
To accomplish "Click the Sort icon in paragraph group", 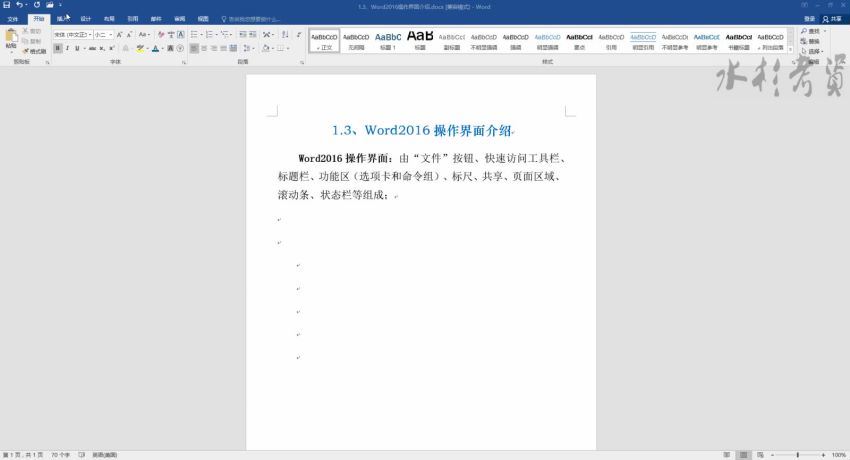I will [x=285, y=35].
